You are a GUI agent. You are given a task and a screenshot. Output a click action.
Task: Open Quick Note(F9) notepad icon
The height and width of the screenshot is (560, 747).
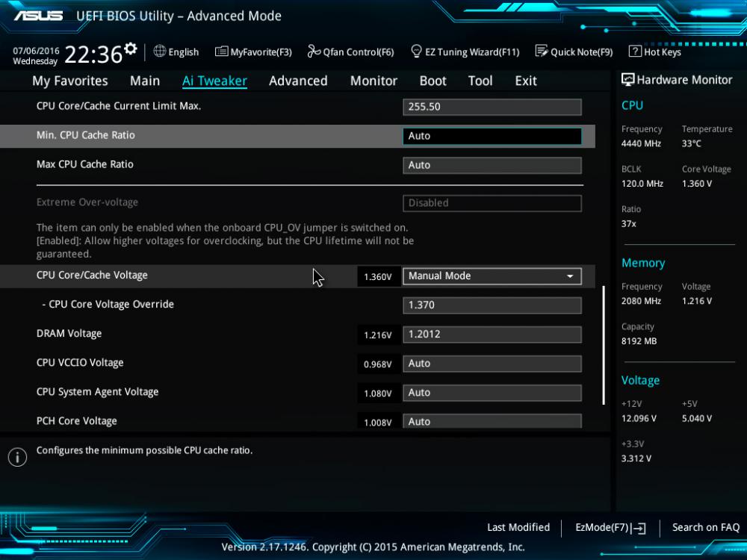click(542, 52)
